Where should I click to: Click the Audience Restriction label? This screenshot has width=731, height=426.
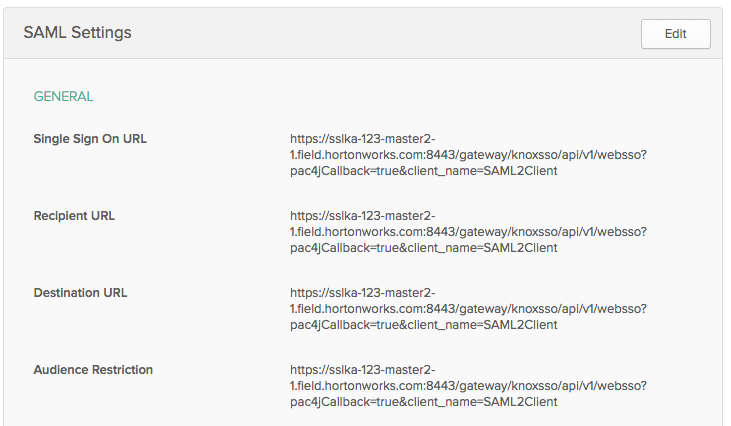coord(93,370)
